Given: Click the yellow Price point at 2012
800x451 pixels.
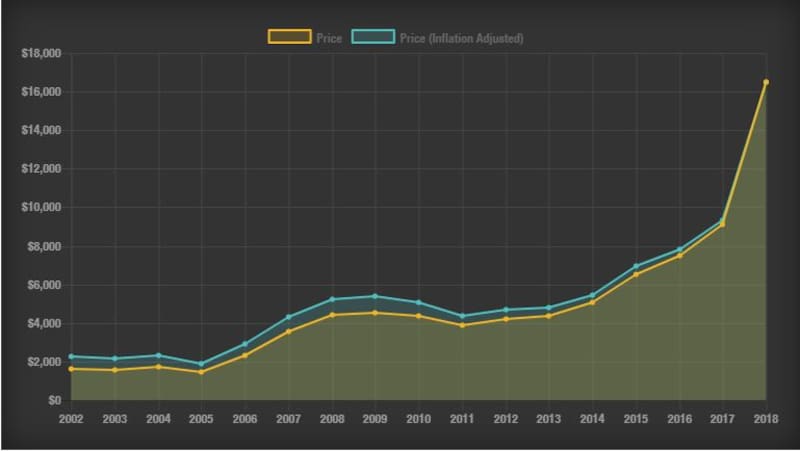Looking at the screenshot, I should pos(505,319).
